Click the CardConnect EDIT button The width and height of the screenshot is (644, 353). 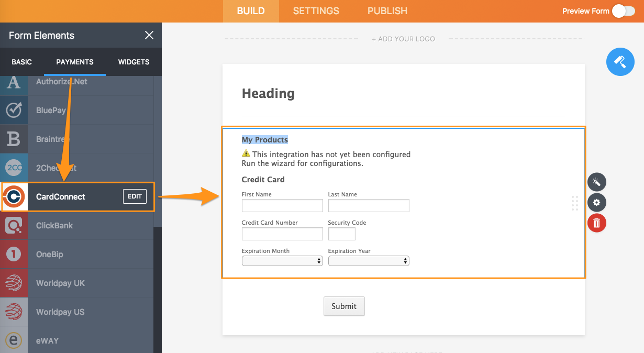135,196
